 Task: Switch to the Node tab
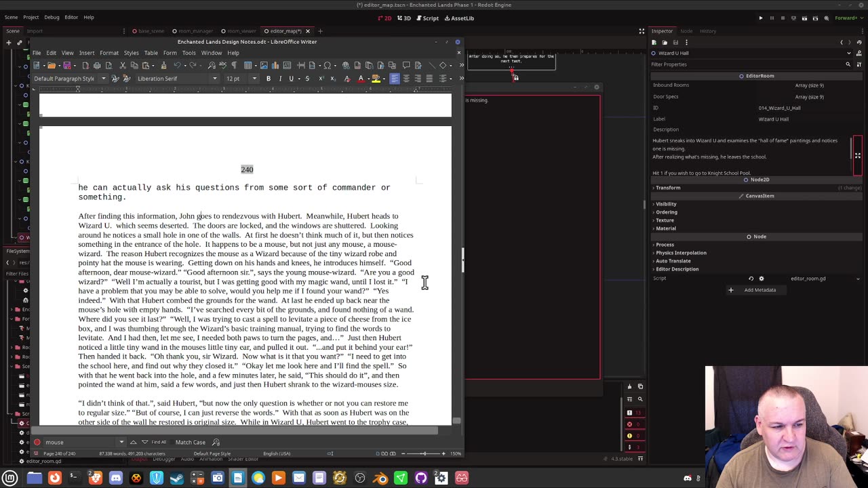click(686, 31)
